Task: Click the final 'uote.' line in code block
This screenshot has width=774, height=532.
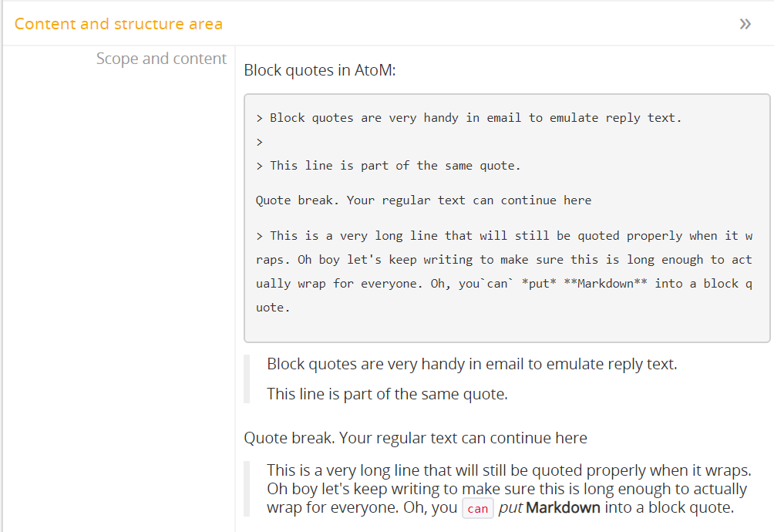Action: click(273, 308)
